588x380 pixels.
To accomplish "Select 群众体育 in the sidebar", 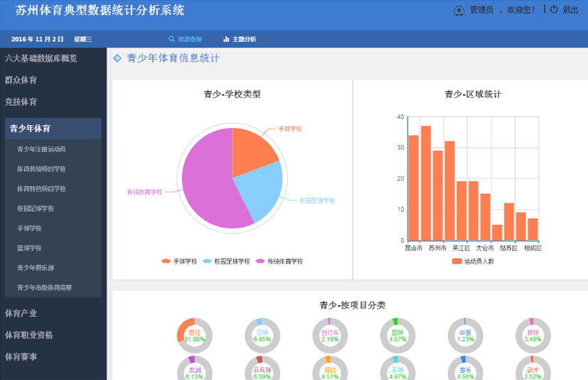I will tap(21, 80).
